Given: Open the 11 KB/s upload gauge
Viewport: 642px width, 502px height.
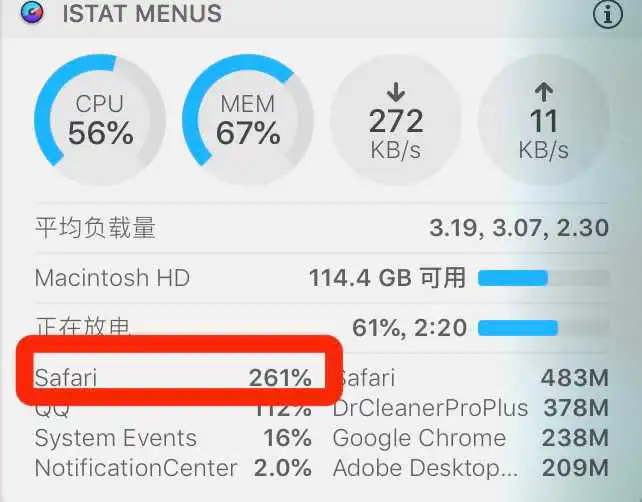Looking at the screenshot, I should (543, 120).
